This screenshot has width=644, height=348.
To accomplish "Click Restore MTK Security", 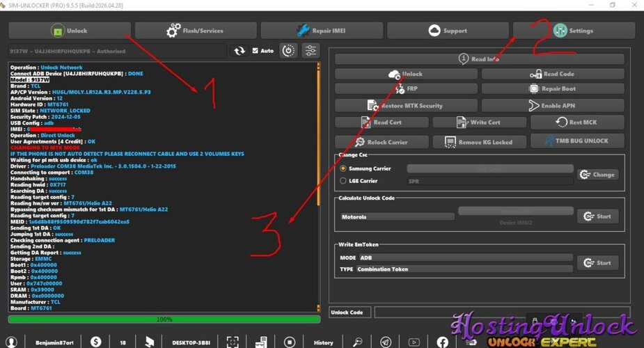I will click(406, 106).
